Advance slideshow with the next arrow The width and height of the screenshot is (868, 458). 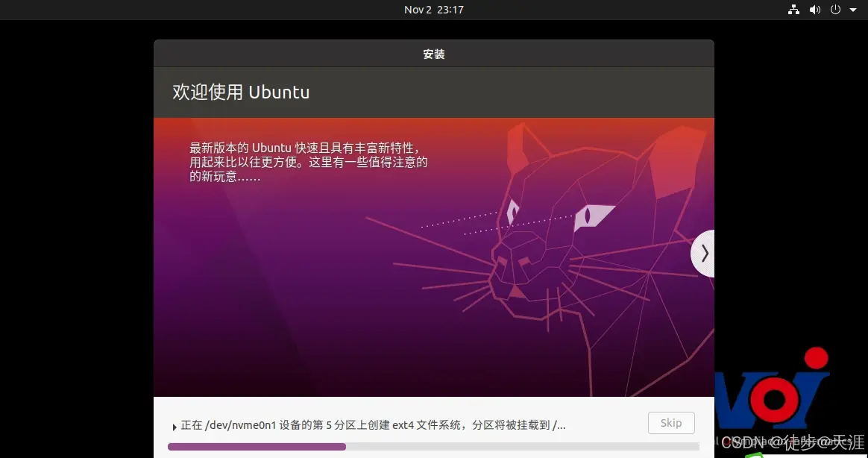pyautogui.click(x=703, y=253)
